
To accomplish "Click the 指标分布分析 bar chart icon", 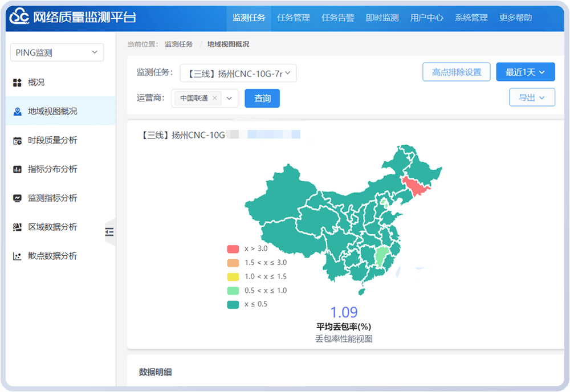I will pyautogui.click(x=17, y=170).
